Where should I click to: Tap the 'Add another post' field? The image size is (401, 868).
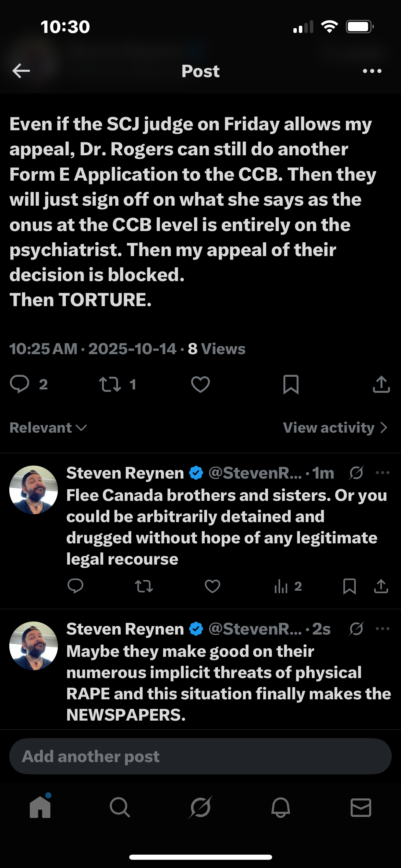[200, 756]
